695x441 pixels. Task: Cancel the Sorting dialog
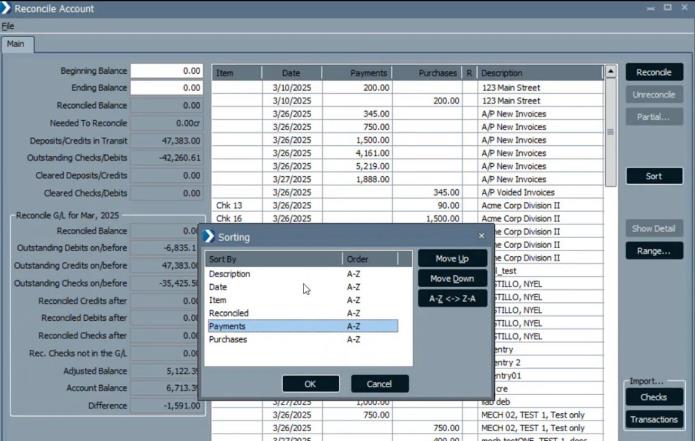[x=379, y=384]
